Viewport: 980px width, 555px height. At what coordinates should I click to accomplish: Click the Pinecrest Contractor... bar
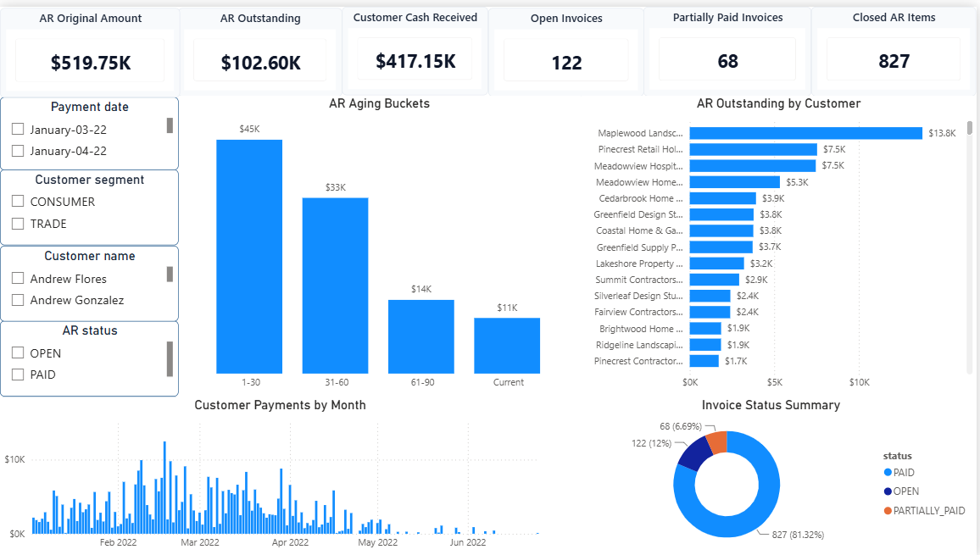(x=704, y=361)
